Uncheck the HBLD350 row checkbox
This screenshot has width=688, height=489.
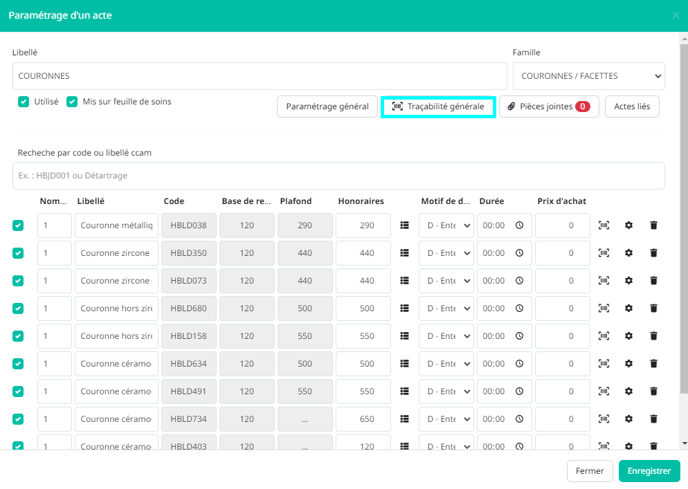[x=18, y=253]
